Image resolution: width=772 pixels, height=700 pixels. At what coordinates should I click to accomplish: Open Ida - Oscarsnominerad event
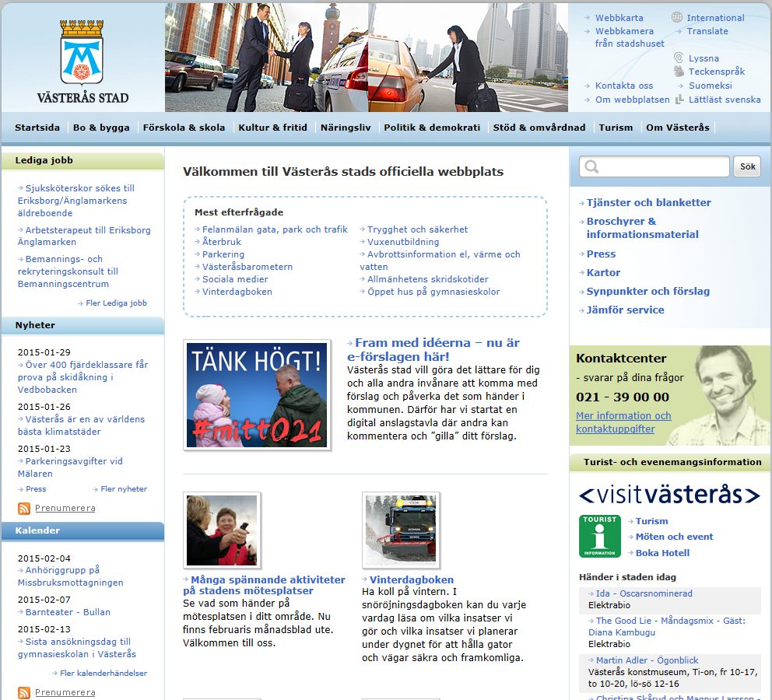644,593
